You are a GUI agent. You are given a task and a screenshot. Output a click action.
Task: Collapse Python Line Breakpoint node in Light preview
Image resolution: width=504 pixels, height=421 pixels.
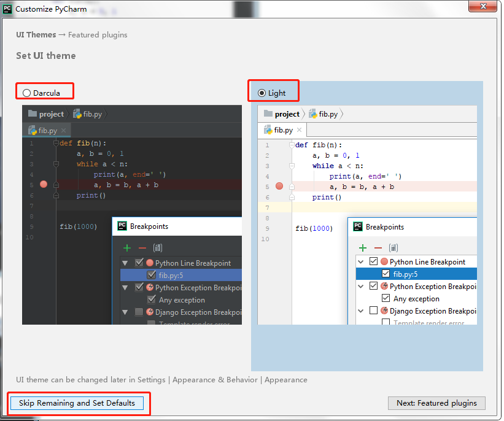tap(360, 262)
